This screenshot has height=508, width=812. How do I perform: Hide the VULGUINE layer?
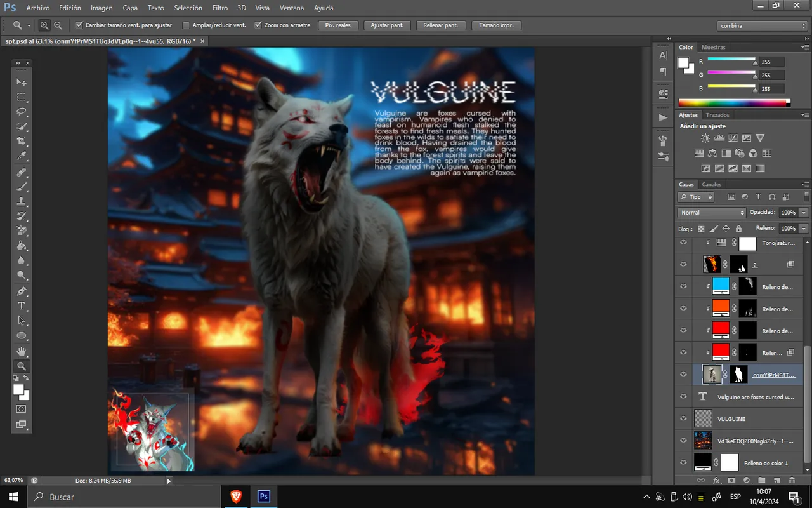683,418
